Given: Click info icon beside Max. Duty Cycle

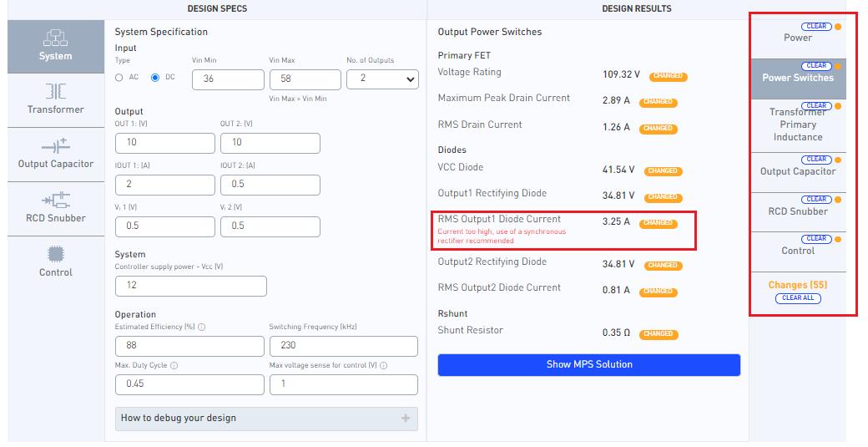Looking at the screenshot, I should [174, 366].
